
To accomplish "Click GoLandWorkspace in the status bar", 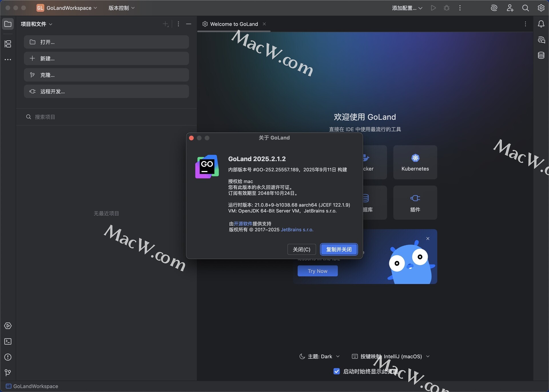I will click(32, 386).
